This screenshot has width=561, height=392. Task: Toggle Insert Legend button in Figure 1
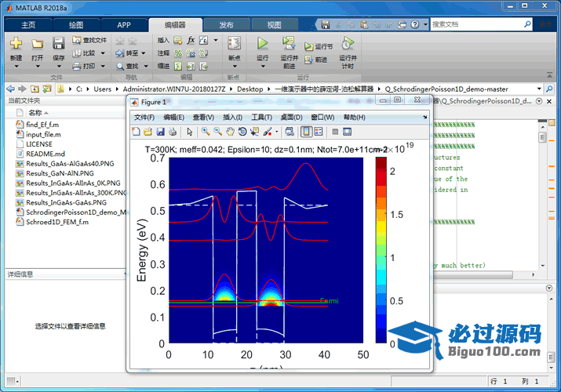[x=319, y=132]
